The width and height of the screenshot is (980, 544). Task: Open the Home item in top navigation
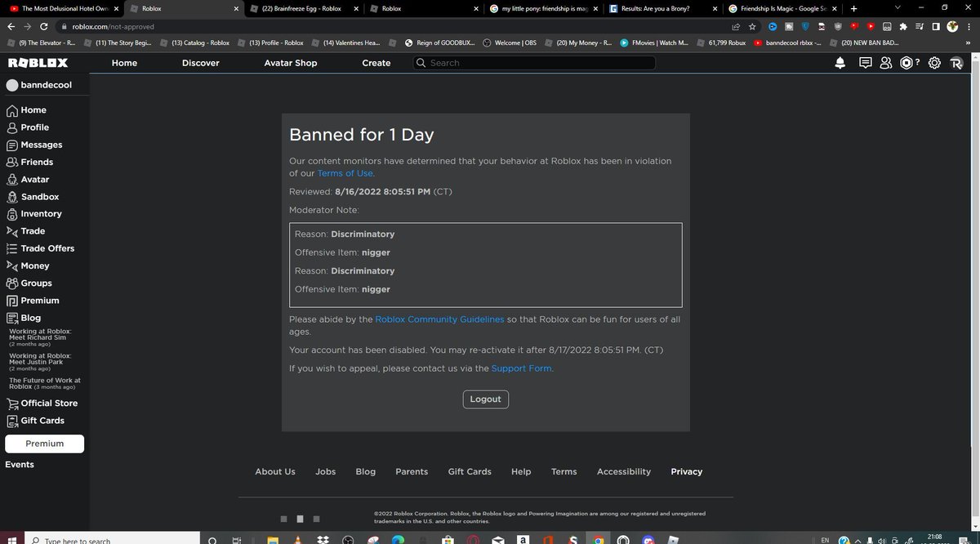click(x=124, y=63)
